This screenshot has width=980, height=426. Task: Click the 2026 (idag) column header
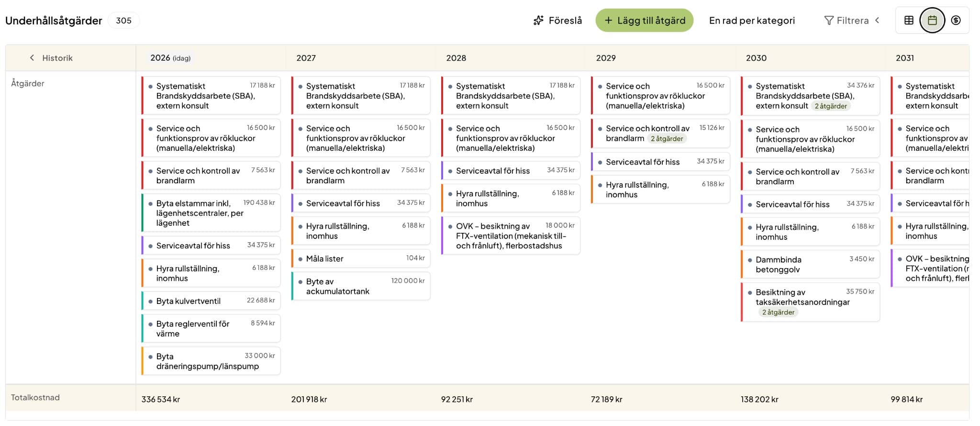click(170, 58)
